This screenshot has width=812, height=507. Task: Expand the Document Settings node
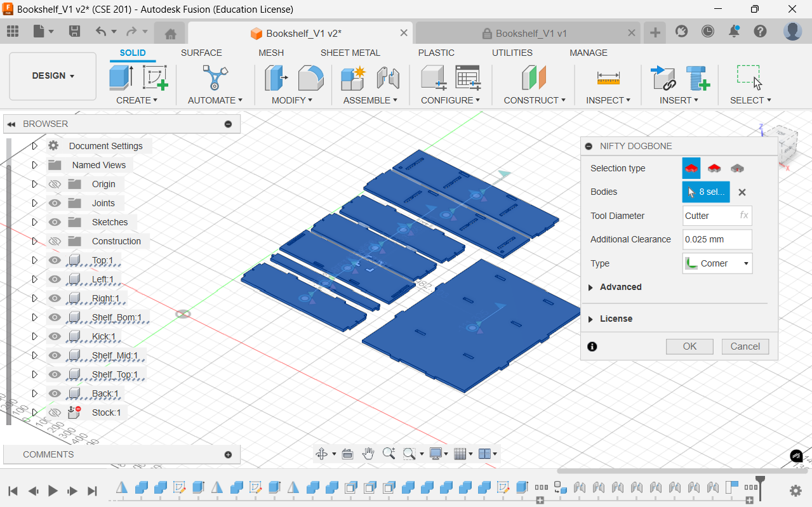pyautogui.click(x=35, y=146)
